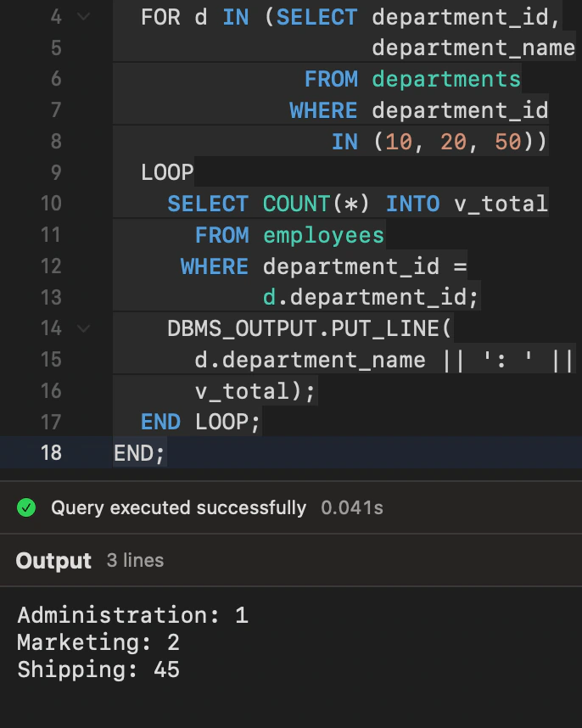
Task: Click the 'Query executed successfully' status text
Action: point(179,508)
